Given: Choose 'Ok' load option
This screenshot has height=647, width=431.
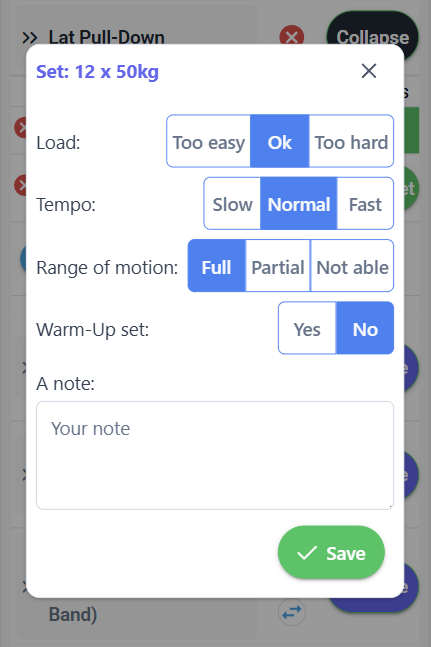Looking at the screenshot, I should pyautogui.click(x=280, y=141).
